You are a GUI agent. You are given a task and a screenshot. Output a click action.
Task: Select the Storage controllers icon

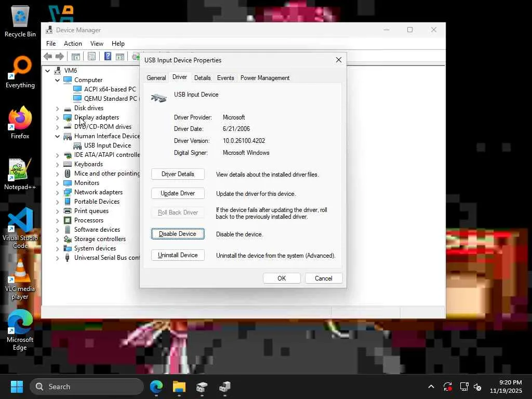68,239
